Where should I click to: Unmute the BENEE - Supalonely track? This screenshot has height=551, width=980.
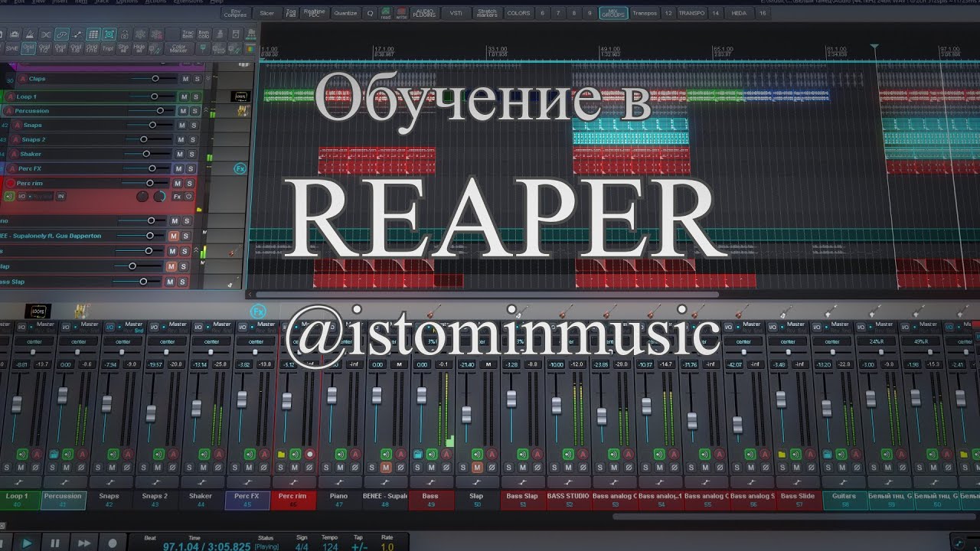174,236
